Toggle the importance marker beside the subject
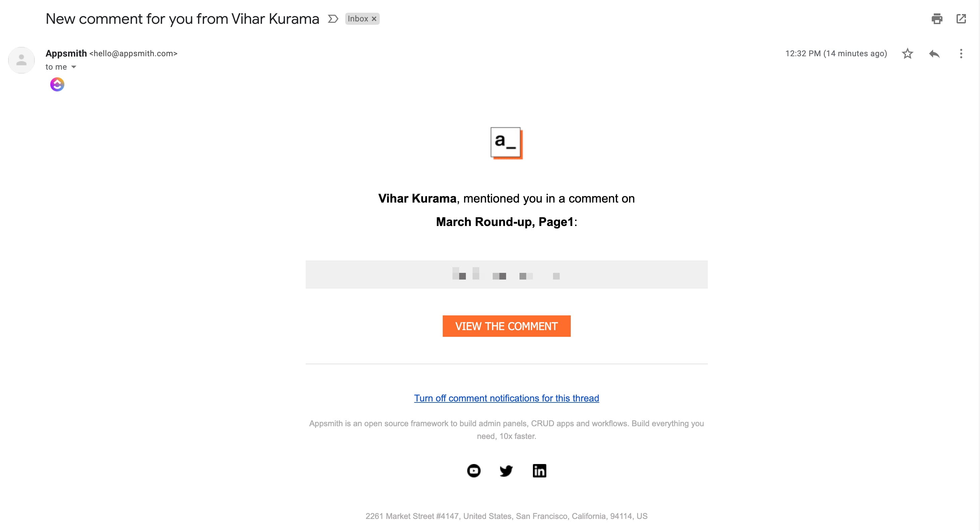Image resolution: width=980 pixels, height=531 pixels. click(x=333, y=19)
